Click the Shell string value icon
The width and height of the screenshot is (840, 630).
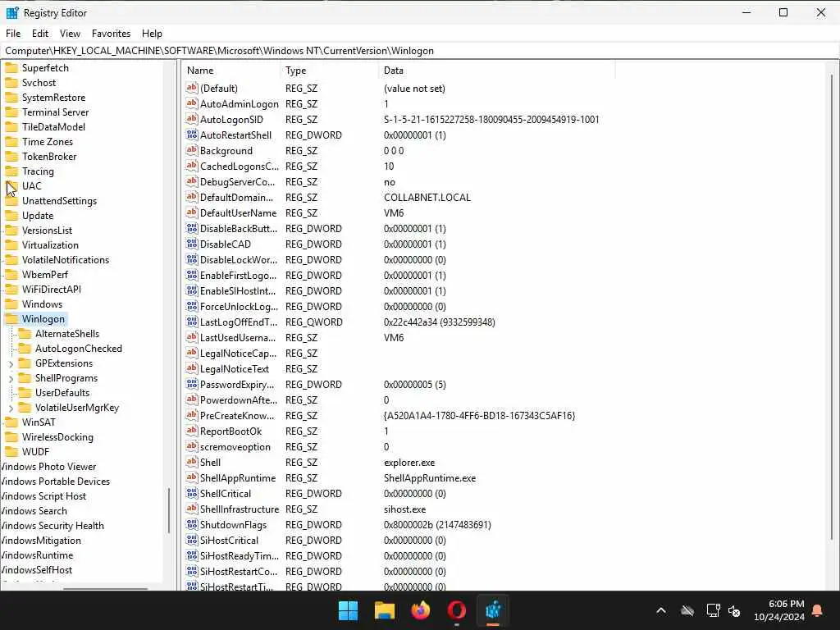[x=192, y=463]
